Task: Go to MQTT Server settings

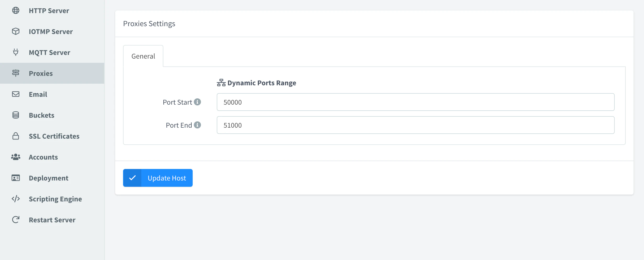Action: [52, 52]
